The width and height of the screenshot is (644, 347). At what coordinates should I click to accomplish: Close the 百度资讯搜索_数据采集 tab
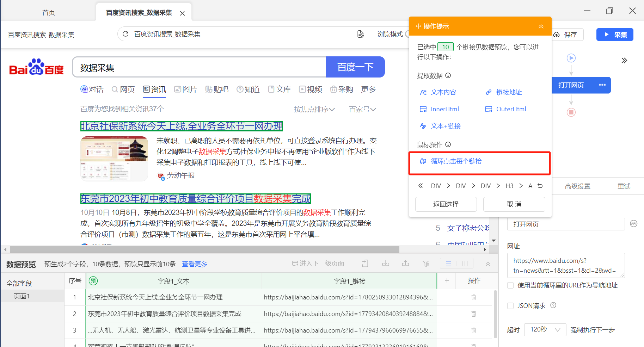click(182, 13)
